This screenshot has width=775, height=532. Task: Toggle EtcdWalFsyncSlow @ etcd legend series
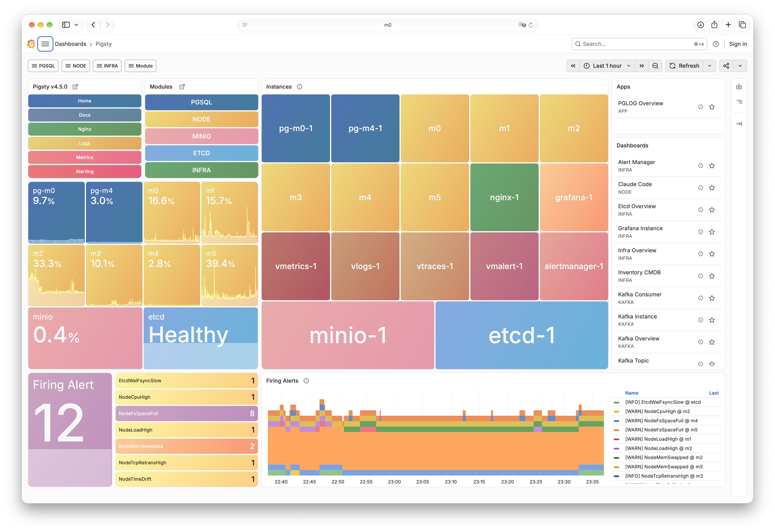[663, 402]
